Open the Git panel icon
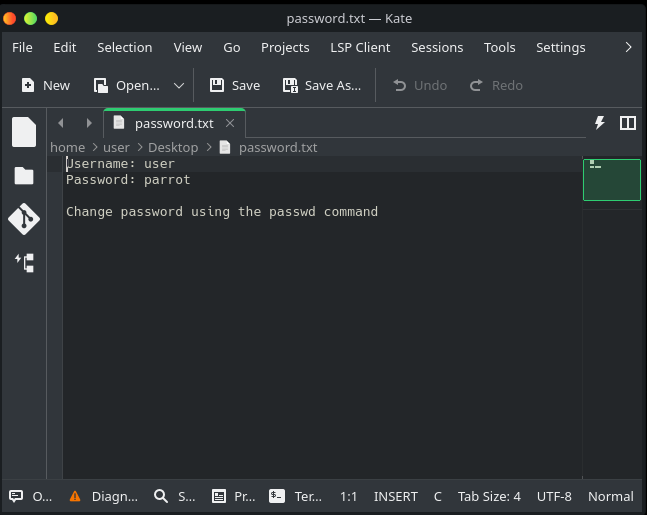Screen dimensions: 647x515 tap(24, 219)
